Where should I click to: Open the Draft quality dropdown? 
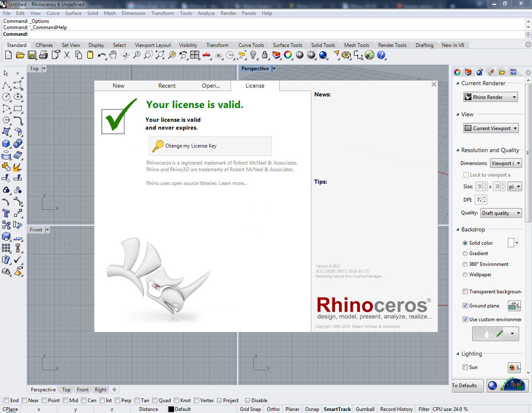tap(501, 213)
